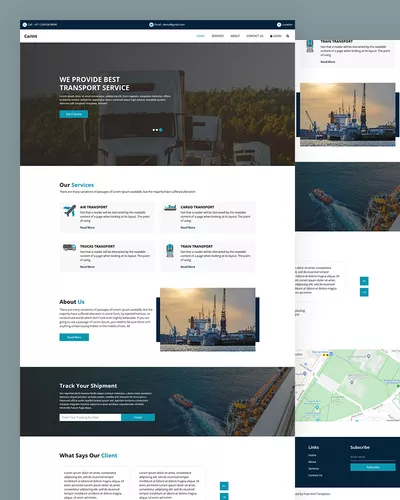Click the Email address text in the top bar
400x500 pixels.
pyautogui.click(x=169, y=25)
